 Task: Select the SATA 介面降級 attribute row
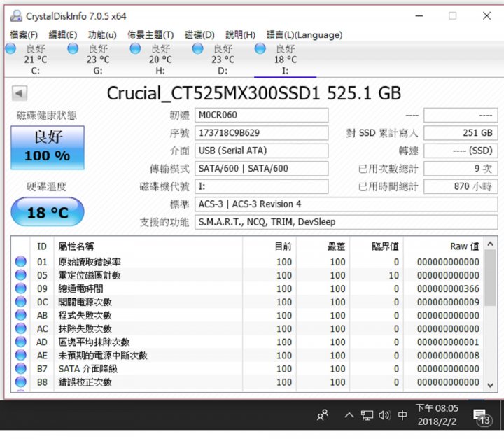(247, 368)
